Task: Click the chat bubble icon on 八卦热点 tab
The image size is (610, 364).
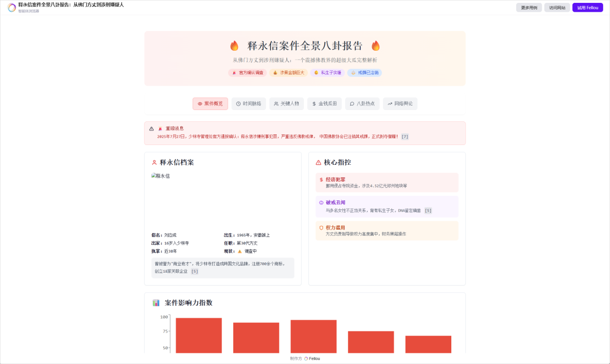Action: [353, 103]
